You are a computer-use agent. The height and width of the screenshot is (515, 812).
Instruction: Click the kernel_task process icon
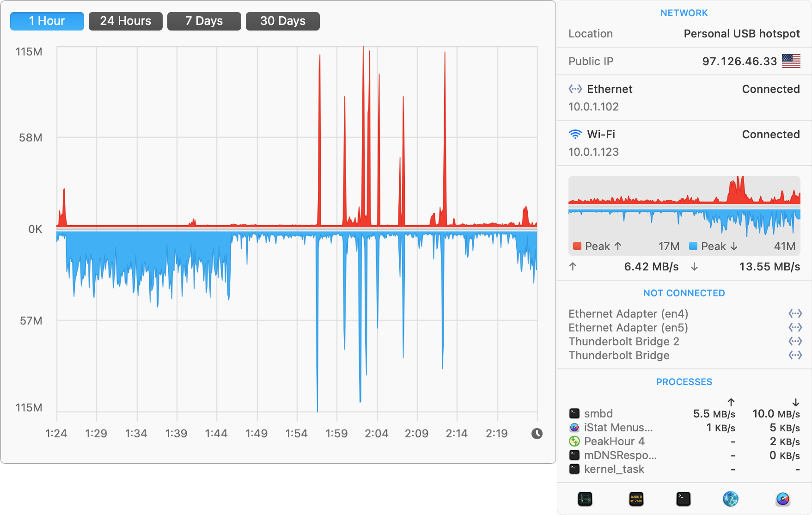(x=574, y=469)
